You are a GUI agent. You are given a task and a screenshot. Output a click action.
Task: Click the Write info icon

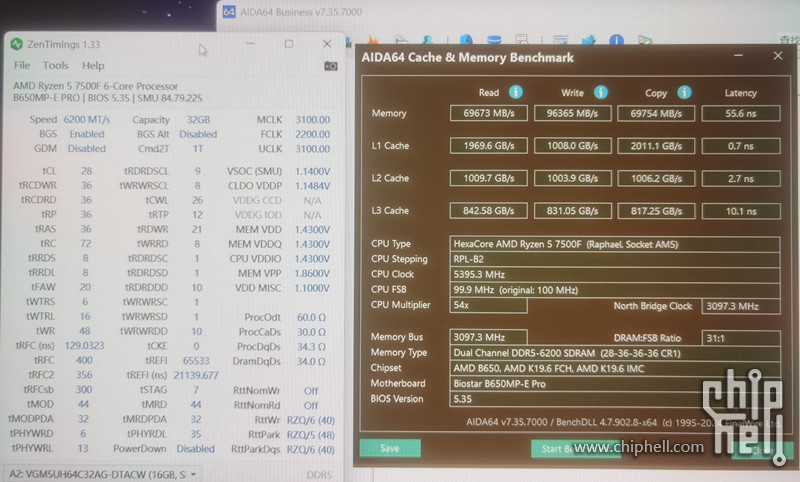pyautogui.click(x=601, y=92)
